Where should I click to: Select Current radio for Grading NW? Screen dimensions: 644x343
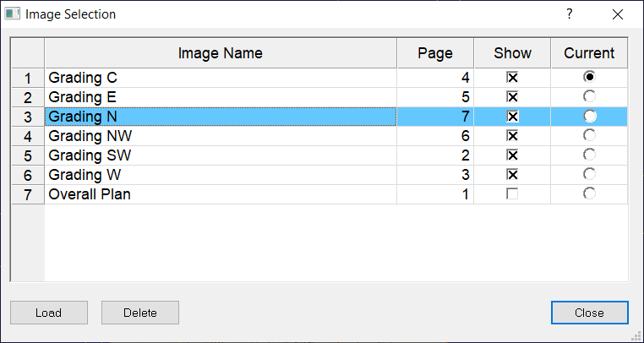tap(589, 135)
